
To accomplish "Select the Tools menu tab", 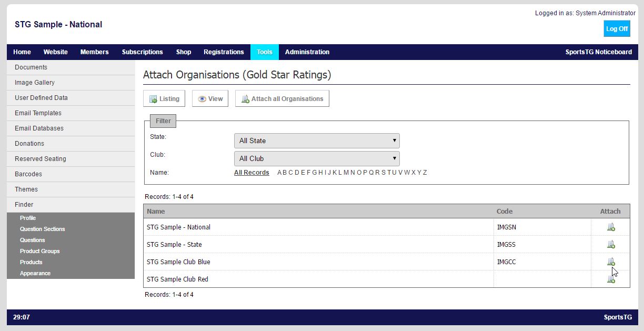I will coord(265,52).
